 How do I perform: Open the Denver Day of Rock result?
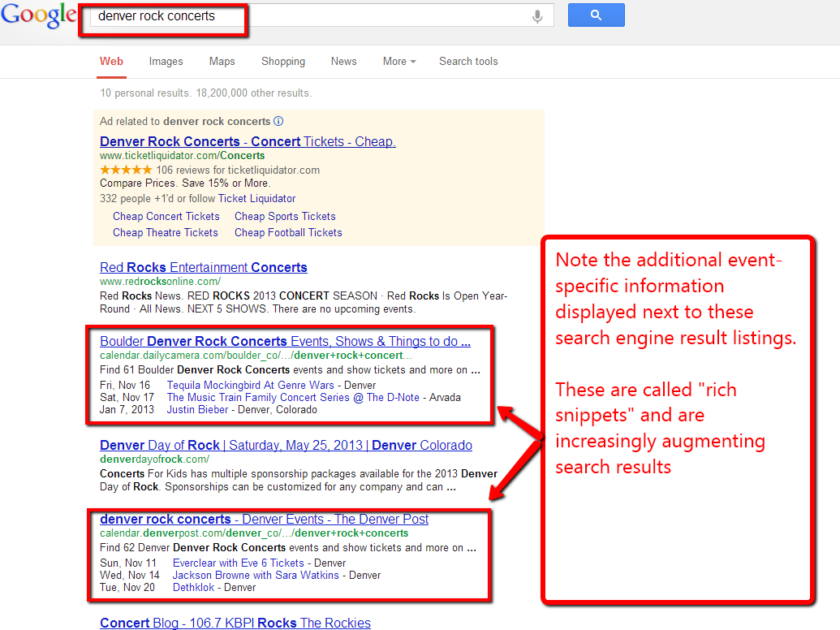tap(286, 446)
